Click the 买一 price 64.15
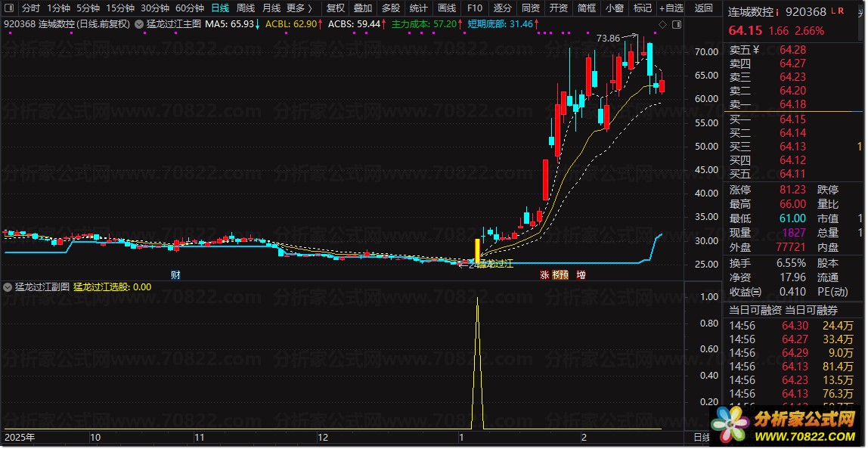Image resolution: width=868 pixels, height=449 pixels. click(x=792, y=119)
